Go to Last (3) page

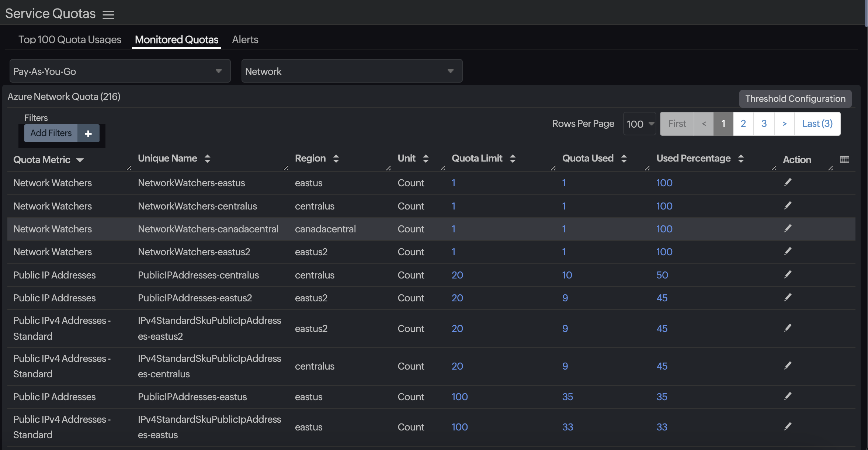817,124
